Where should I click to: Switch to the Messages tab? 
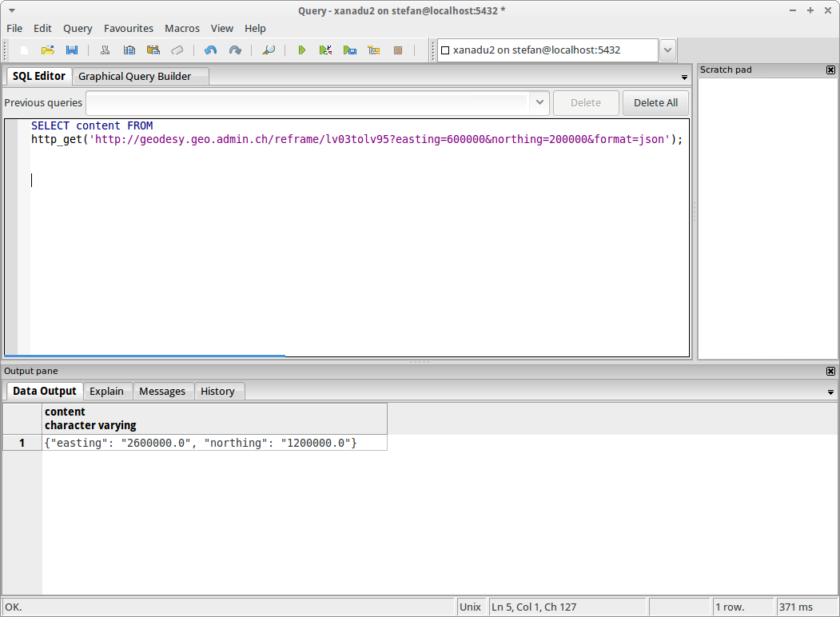point(162,392)
